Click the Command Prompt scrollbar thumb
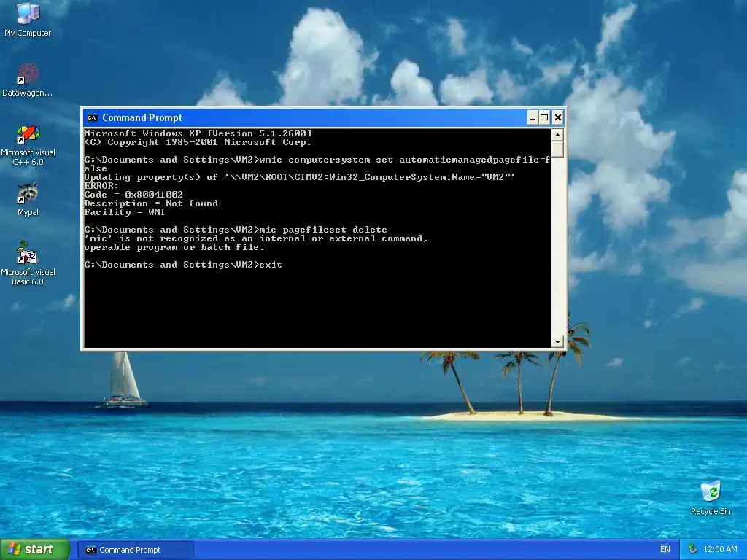Viewport: 747px width, 560px height. coord(557,149)
